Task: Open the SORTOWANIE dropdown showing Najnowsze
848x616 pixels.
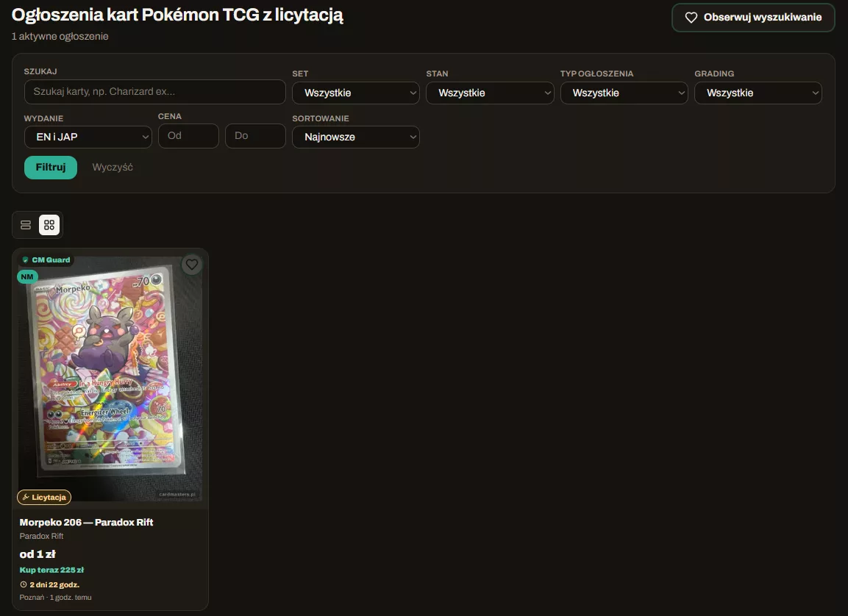Action: click(x=356, y=137)
